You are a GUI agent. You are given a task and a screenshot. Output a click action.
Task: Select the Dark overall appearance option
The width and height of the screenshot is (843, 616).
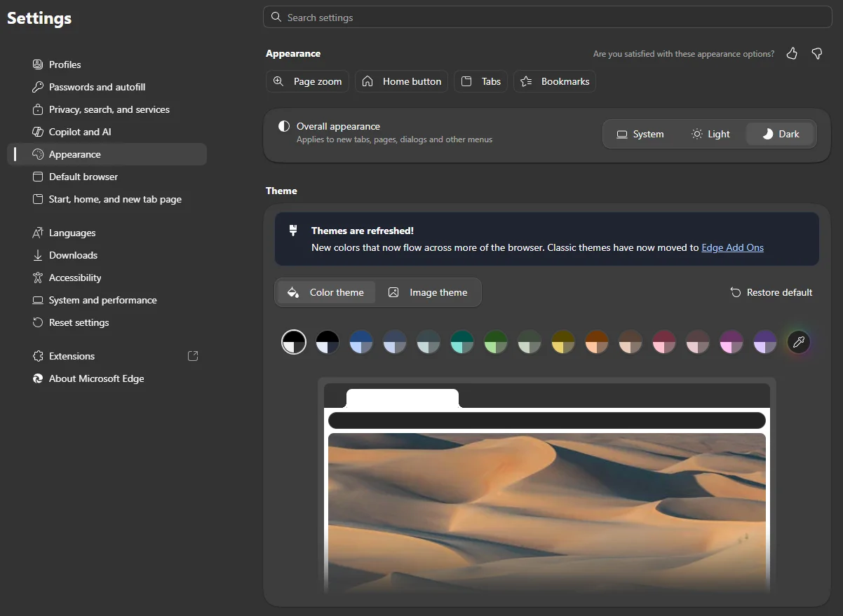(780, 134)
